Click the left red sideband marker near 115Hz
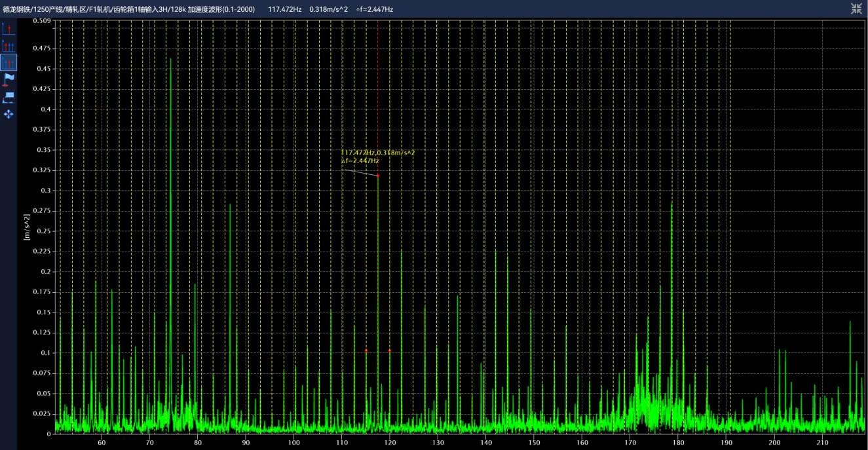868x450 pixels. (x=366, y=350)
